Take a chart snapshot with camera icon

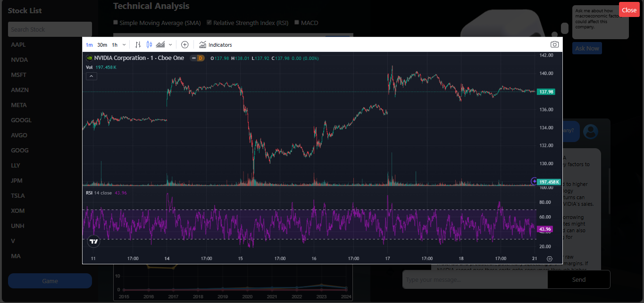coord(554,45)
